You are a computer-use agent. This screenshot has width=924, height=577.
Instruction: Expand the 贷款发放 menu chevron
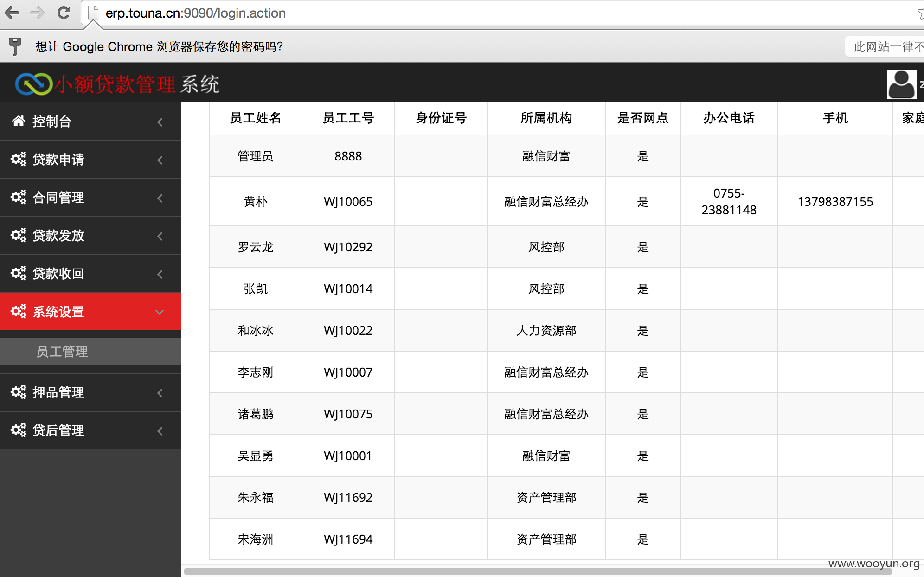(x=160, y=236)
